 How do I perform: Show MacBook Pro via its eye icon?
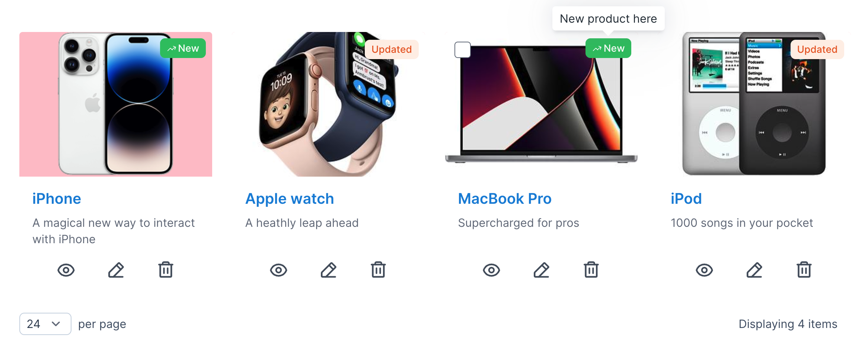pos(491,270)
